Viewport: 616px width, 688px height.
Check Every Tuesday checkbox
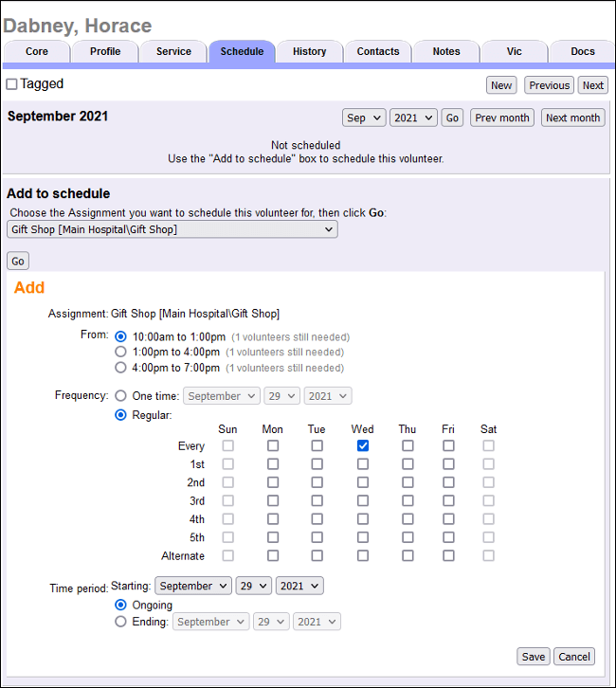click(x=317, y=445)
